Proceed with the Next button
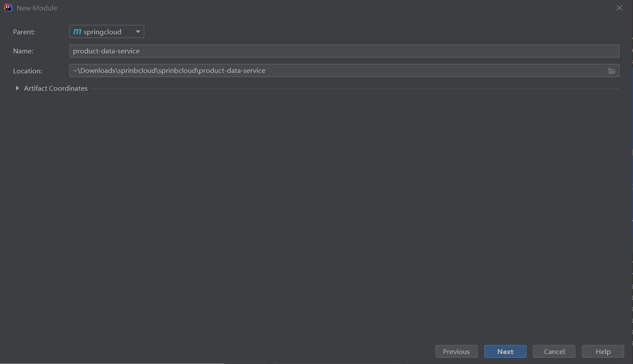The width and height of the screenshot is (633, 364). (x=505, y=351)
